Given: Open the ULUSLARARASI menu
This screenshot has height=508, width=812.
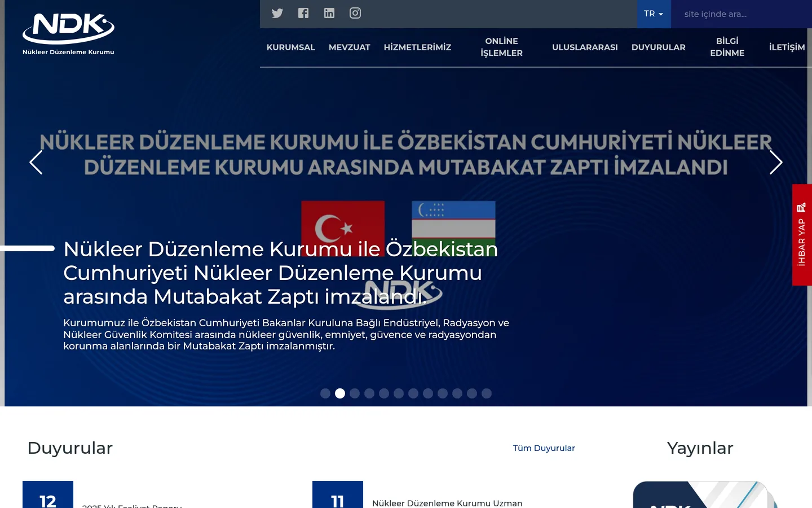Looking at the screenshot, I should (585, 47).
